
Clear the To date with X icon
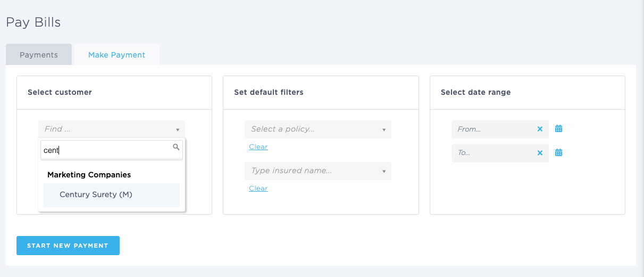point(540,153)
